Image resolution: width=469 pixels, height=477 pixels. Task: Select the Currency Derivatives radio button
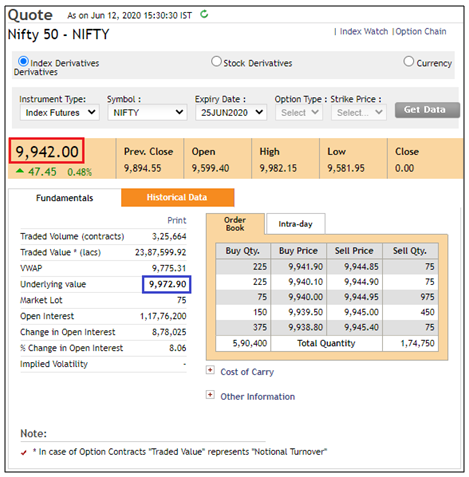(x=409, y=61)
